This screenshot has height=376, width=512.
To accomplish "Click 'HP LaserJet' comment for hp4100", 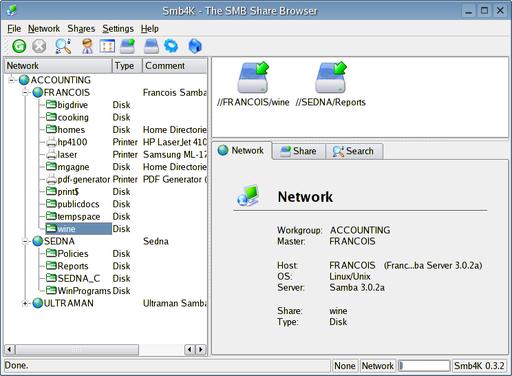I will click(175, 142).
